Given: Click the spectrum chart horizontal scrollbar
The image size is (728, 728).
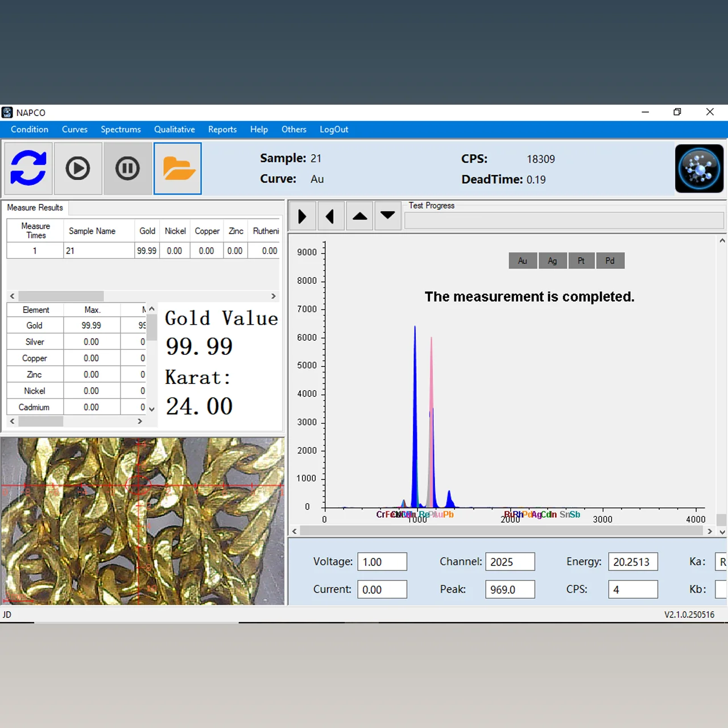Looking at the screenshot, I should 500,531.
